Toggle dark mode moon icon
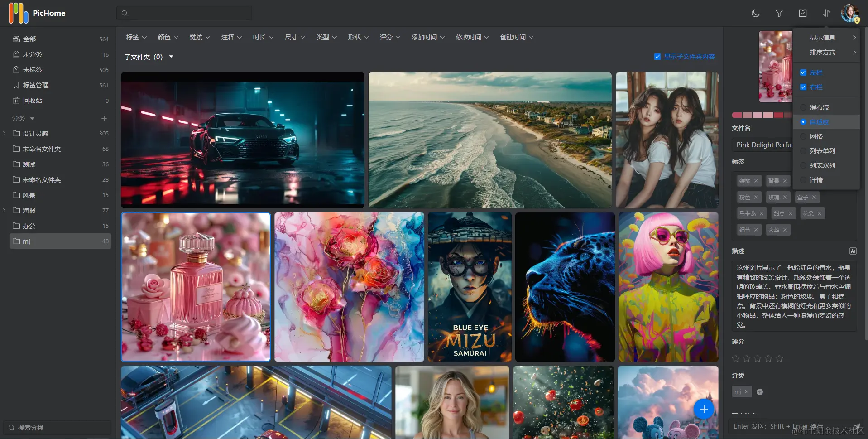 click(755, 13)
